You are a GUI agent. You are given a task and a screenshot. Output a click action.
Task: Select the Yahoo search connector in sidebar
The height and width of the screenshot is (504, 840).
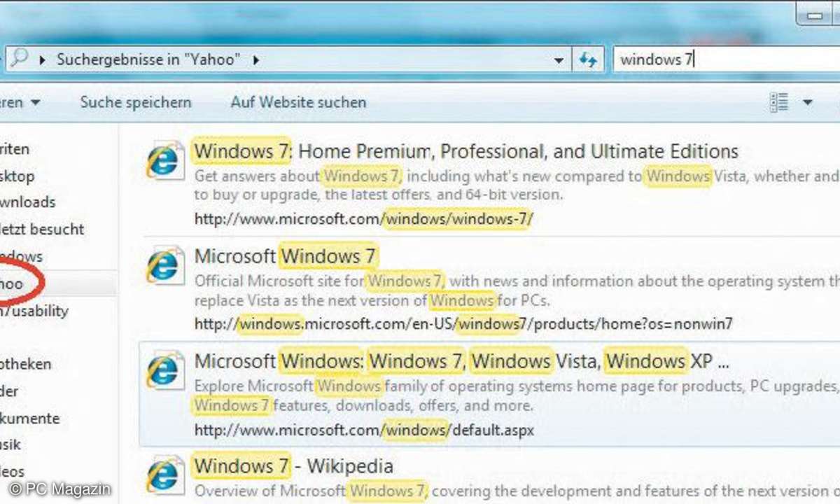[12, 283]
